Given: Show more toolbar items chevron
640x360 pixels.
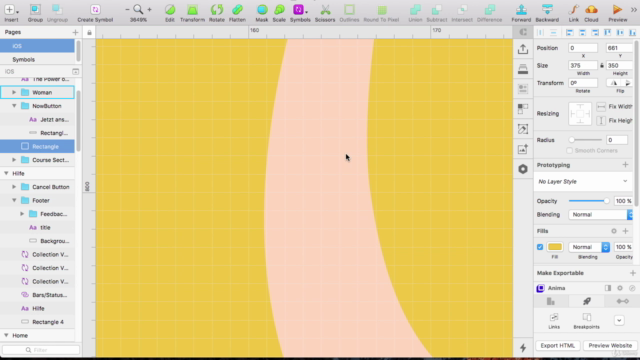Looking at the screenshot, I should click(x=634, y=9).
